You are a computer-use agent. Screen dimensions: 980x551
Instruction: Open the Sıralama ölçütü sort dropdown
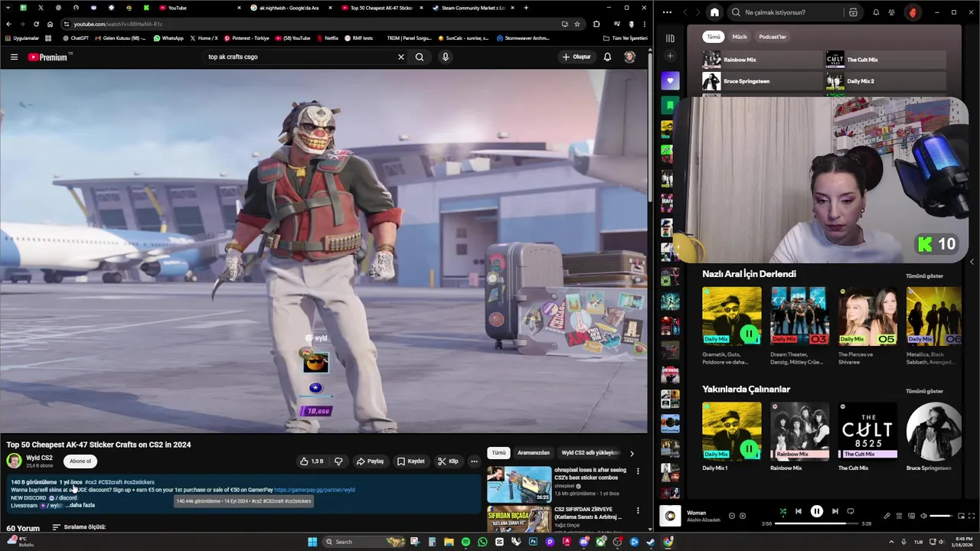79,527
